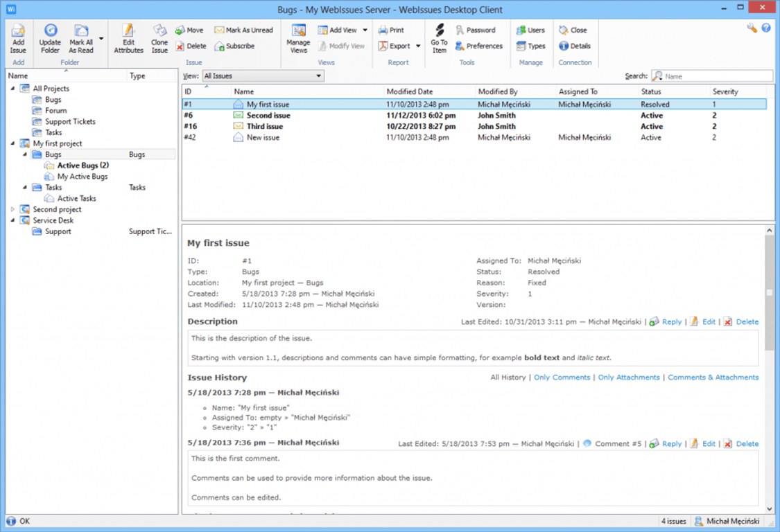Click the Add Issue icon
780x532 pixels.
[17, 38]
